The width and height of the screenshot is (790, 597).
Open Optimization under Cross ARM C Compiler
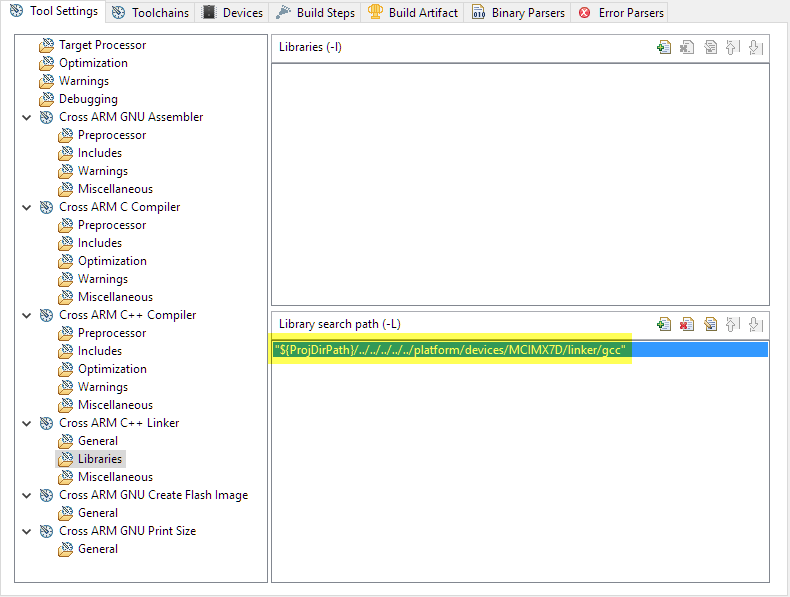tap(112, 261)
